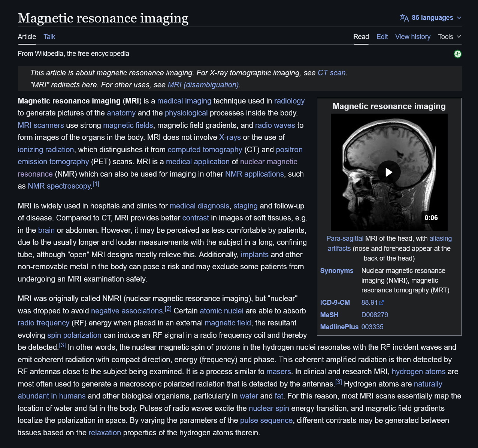Follow the fat link
Viewport: 478px width, 448px height.
point(279,396)
